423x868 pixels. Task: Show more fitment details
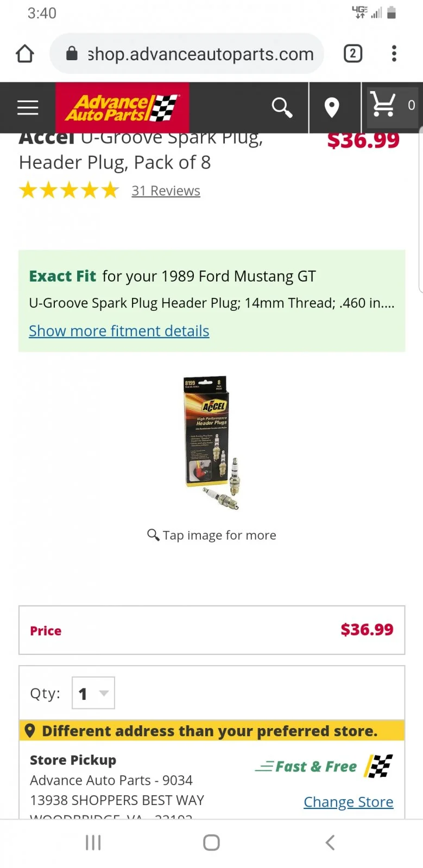pos(119,331)
